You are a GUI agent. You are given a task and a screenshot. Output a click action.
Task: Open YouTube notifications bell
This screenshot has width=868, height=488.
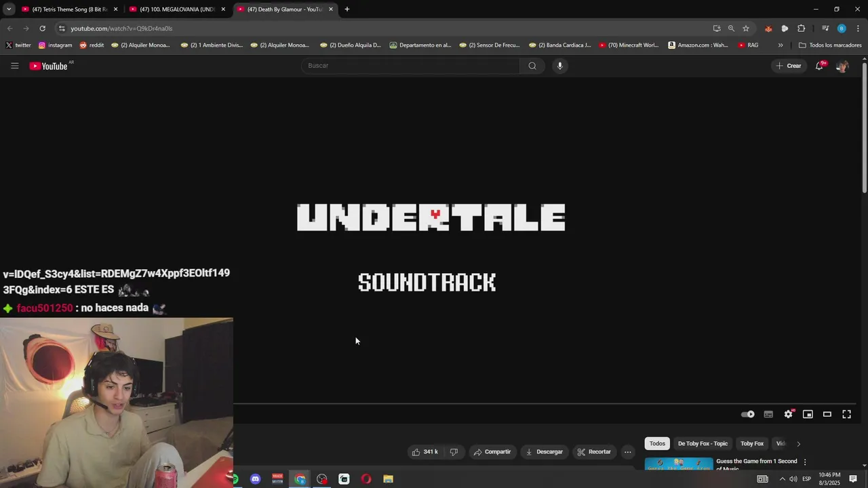coord(820,66)
